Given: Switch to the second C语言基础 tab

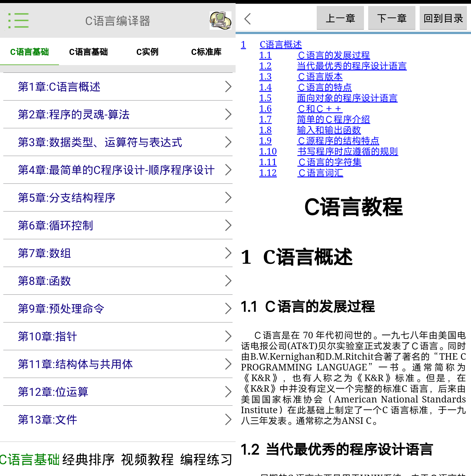Looking at the screenshot, I should click(x=88, y=52).
